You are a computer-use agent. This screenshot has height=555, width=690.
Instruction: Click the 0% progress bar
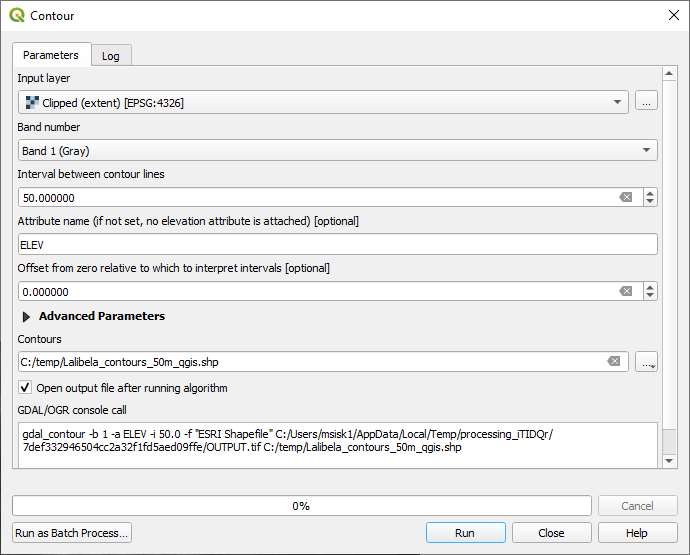click(300, 506)
